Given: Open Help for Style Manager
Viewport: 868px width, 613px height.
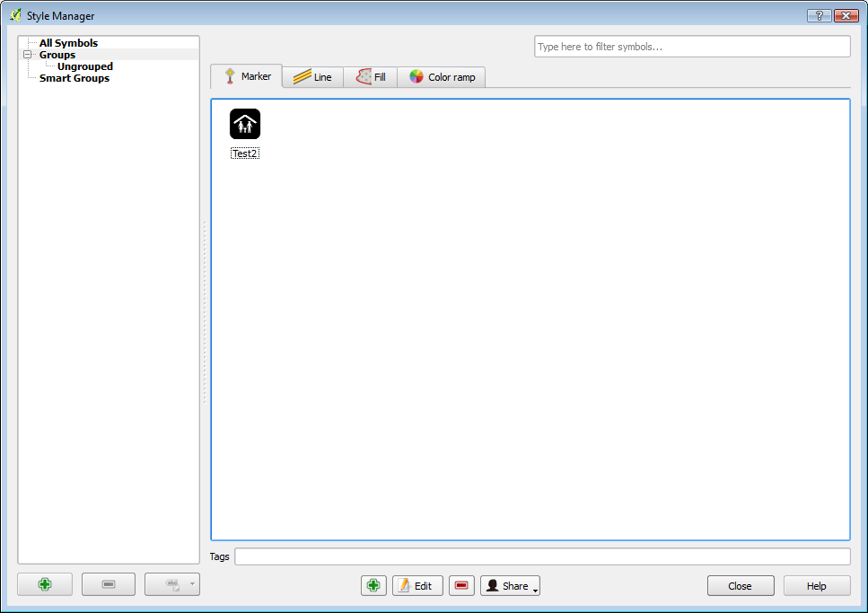Looking at the screenshot, I should [817, 586].
